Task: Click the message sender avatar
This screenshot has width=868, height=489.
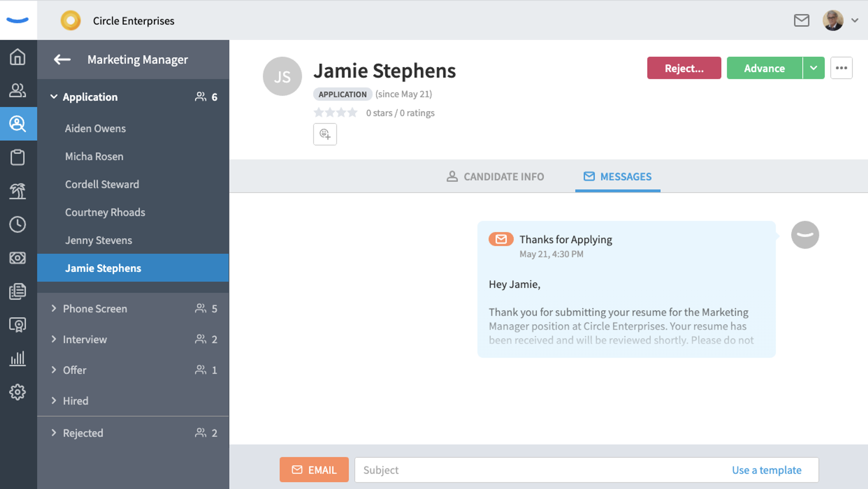Action: (805, 235)
